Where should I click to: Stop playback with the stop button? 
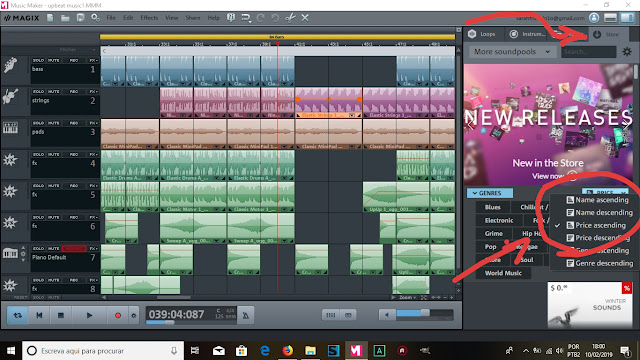[x=61, y=315]
